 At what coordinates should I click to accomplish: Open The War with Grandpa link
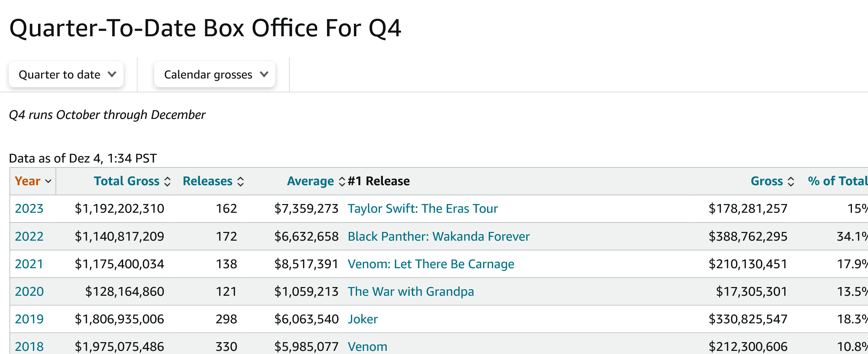pos(411,292)
